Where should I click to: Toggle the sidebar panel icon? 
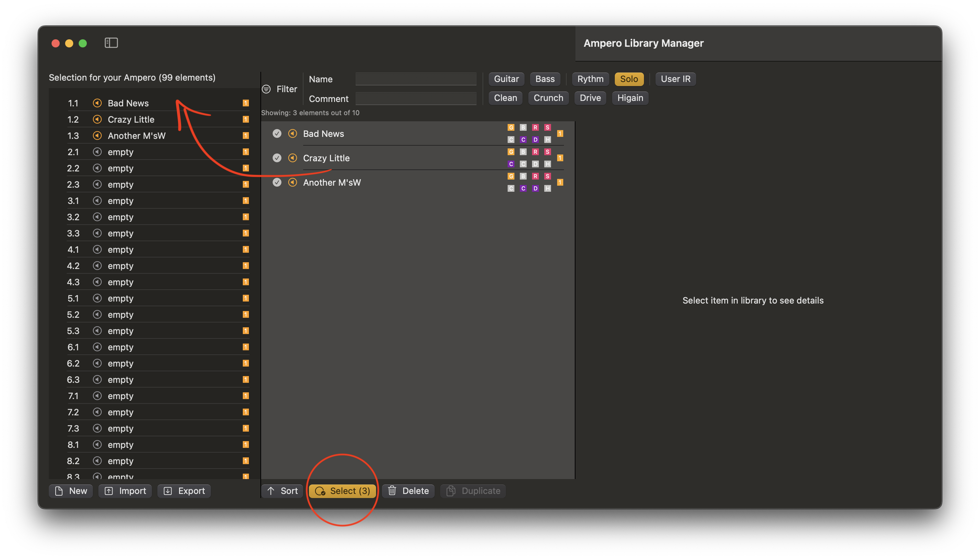point(111,43)
